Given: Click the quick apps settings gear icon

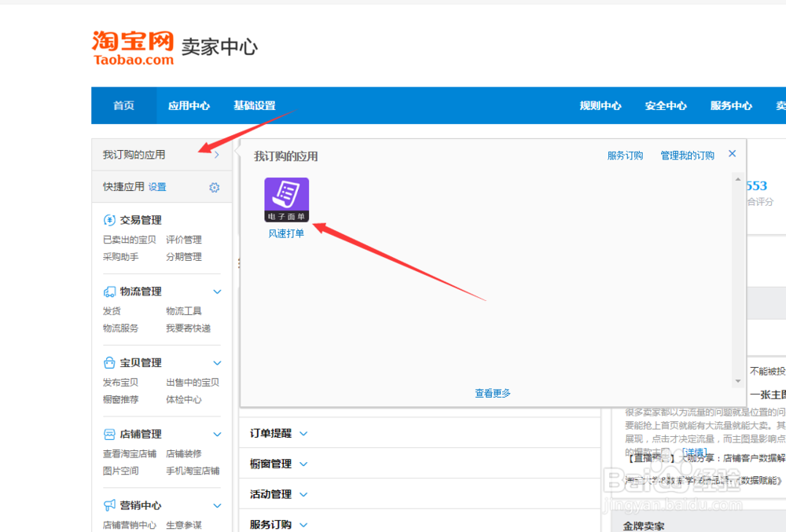Looking at the screenshot, I should coord(214,187).
